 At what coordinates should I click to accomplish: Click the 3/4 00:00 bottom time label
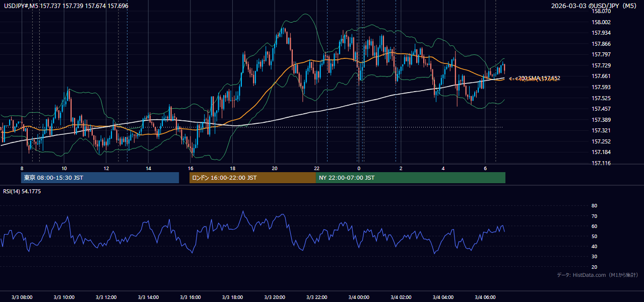(x=359, y=297)
